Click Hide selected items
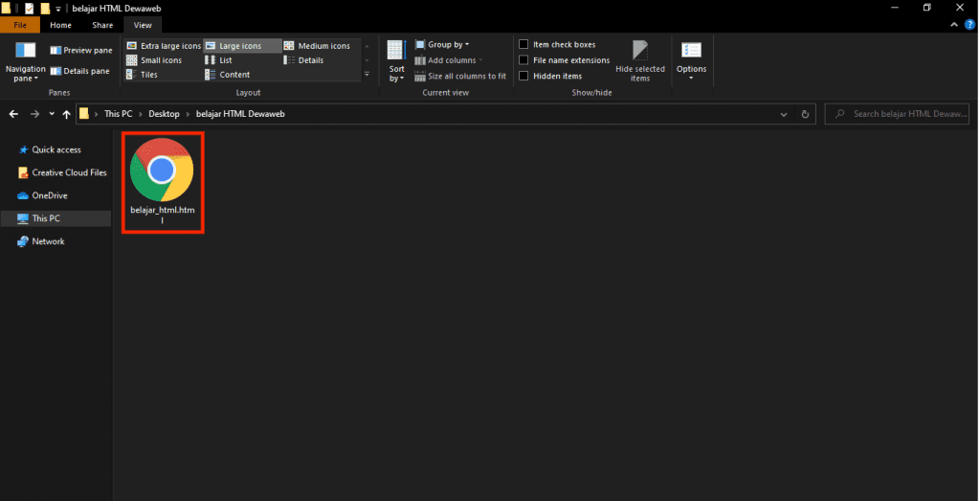Image resolution: width=980 pixels, height=501 pixels. pyautogui.click(x=640, y=61)
